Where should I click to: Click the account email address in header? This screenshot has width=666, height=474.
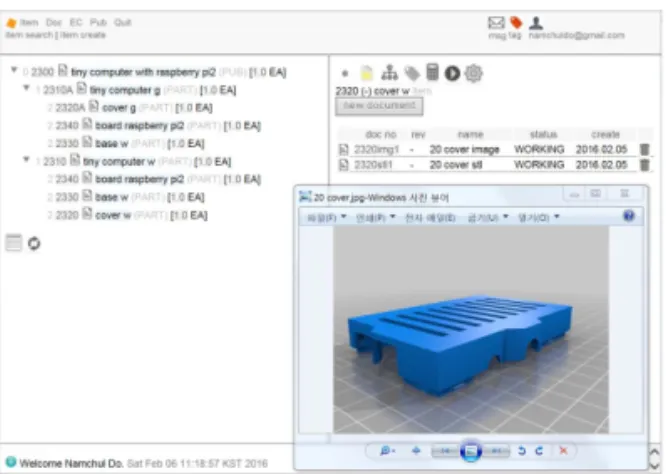point(576,35)
